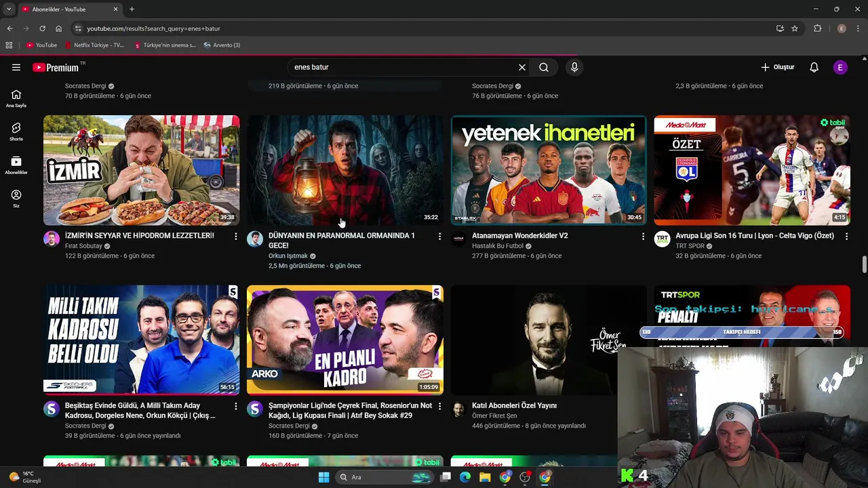The width and height of the screenshot is (868, 488).
Task: Click the Oluştur create button
Action: click(x=777, y=67)
